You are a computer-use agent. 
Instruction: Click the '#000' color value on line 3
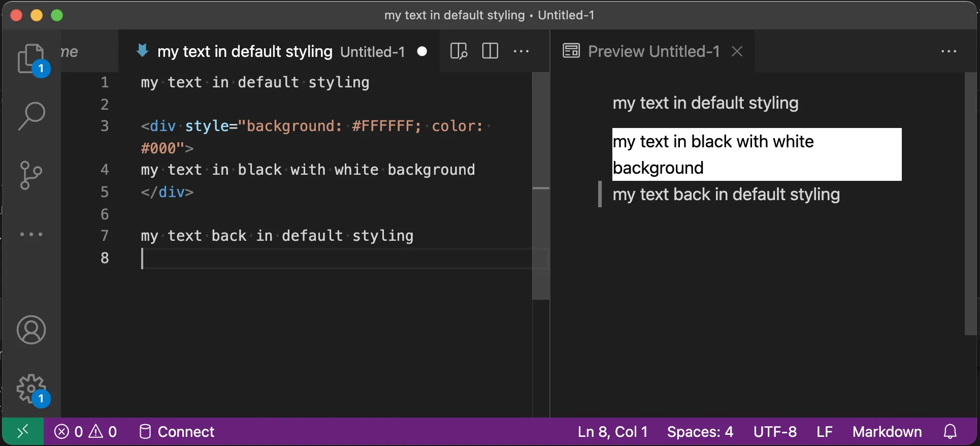coord(158,148)
